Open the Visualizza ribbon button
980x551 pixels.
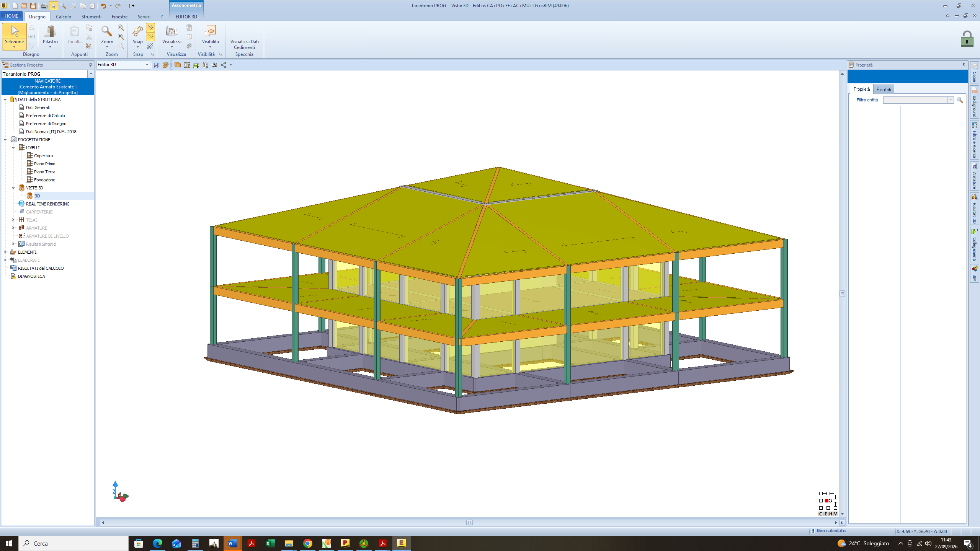[x=171, y=36]
